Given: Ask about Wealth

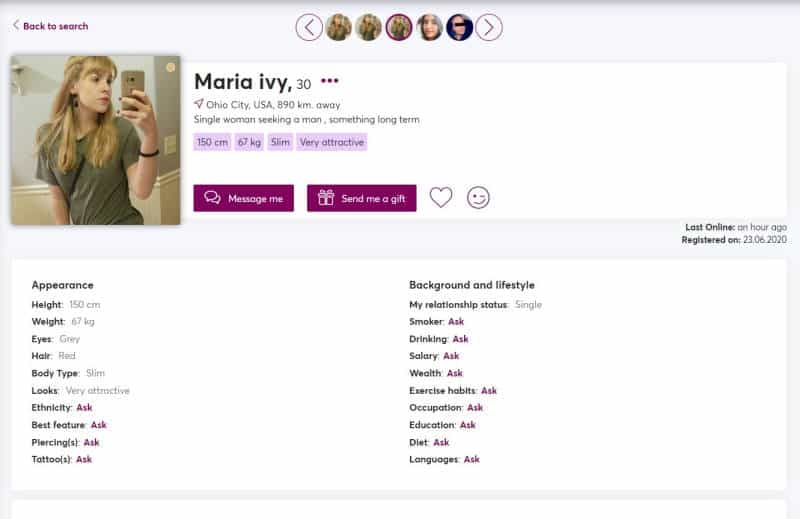Looking at the screenshot, I should [x=455, y=373].
